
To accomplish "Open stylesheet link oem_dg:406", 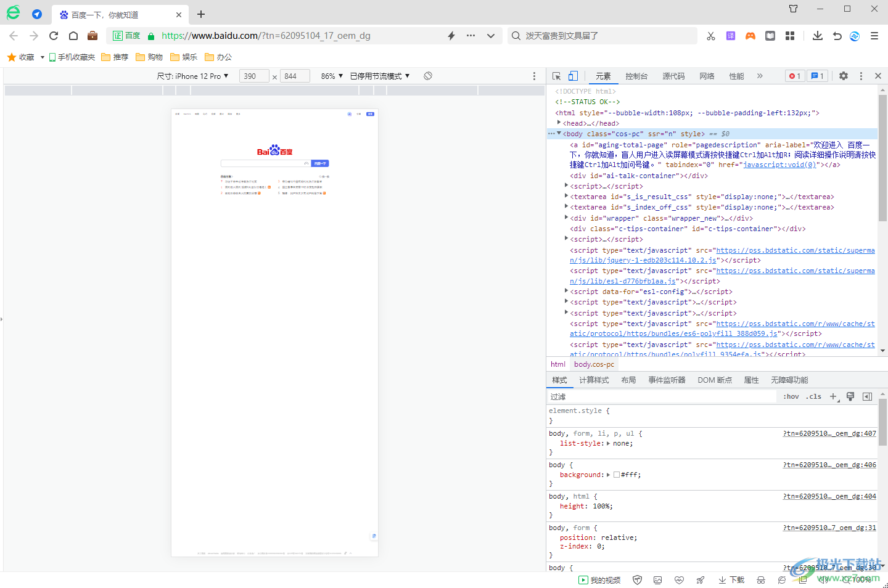I will click(x=829, y=465).
